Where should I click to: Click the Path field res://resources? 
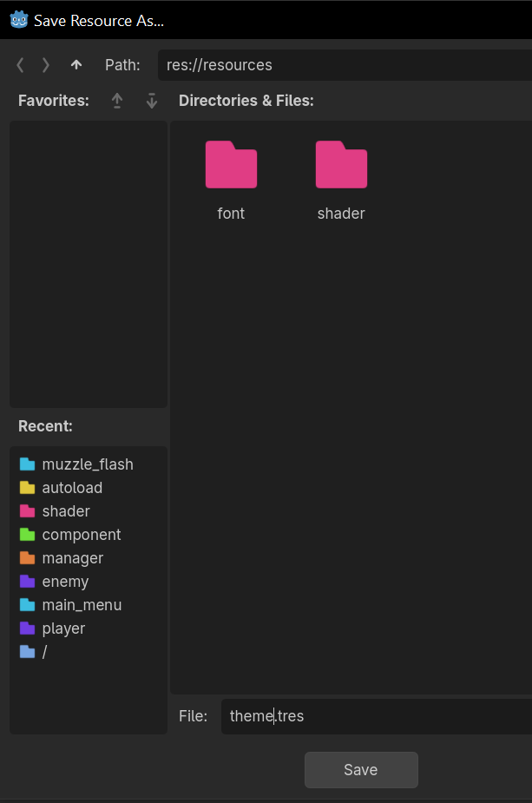(345, 65)
